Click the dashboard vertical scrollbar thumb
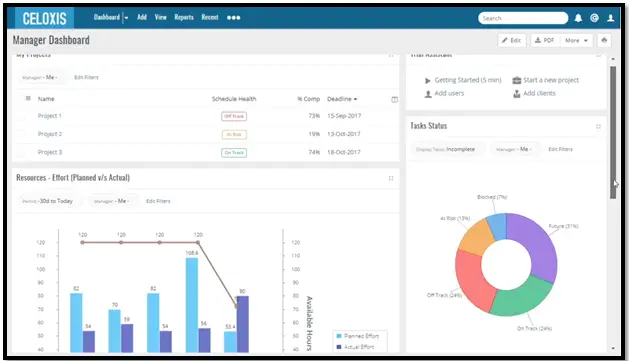Screen dimensions: 629x361 pyautogui.click(x=613, y=132)
